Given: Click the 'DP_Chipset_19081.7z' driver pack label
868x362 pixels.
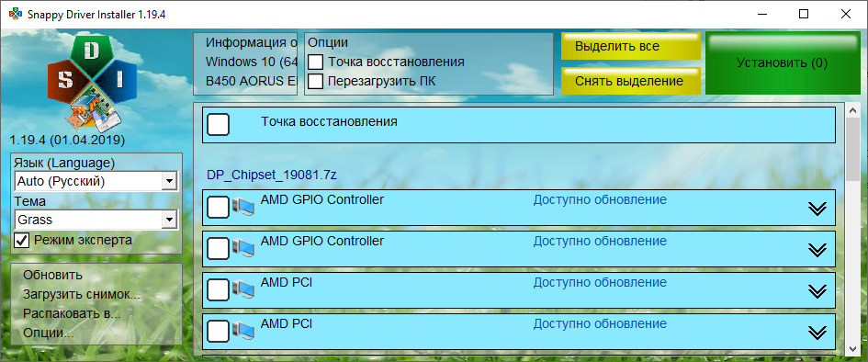Looking at the screenshot, I should tap(272, 175).
